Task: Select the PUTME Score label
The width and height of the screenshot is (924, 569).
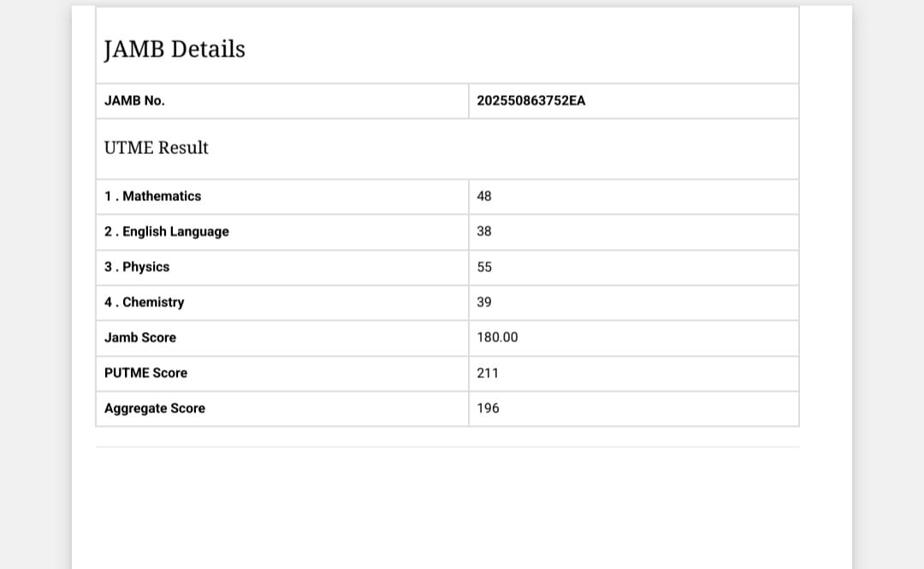Action: [145, 373]
